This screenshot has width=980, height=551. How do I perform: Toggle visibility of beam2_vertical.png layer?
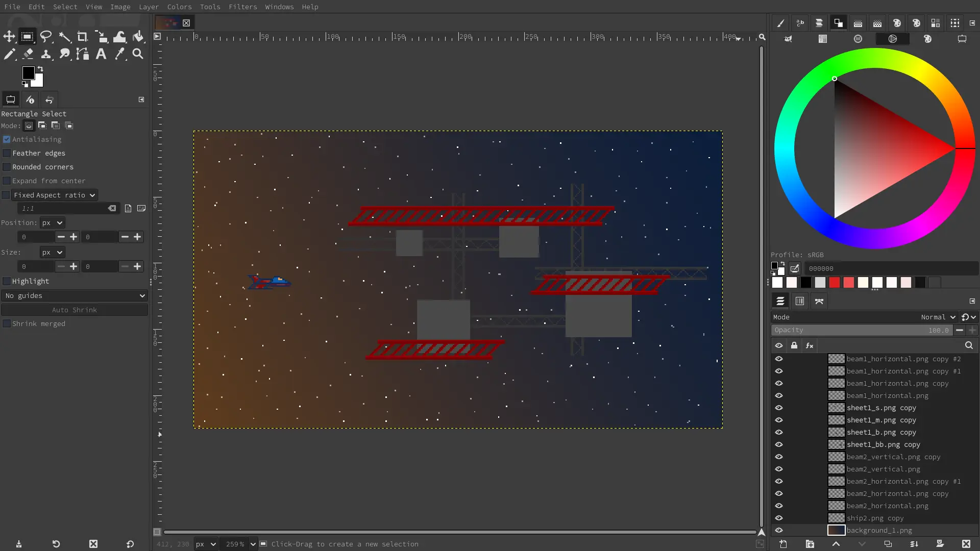point(779,469)
